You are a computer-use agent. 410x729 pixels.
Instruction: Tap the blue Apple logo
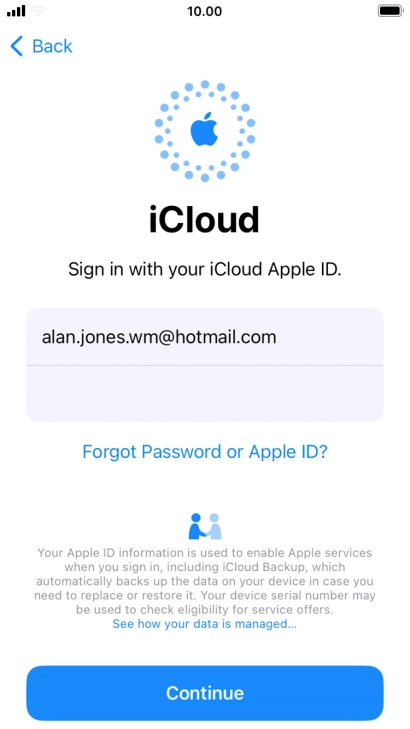[205, 129]
